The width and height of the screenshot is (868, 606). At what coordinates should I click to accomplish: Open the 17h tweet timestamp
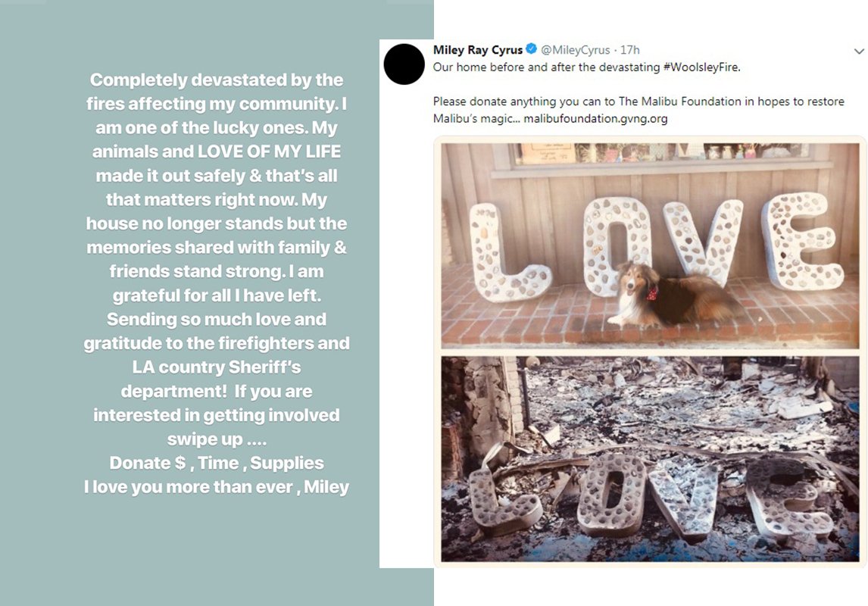pos(630,50)
